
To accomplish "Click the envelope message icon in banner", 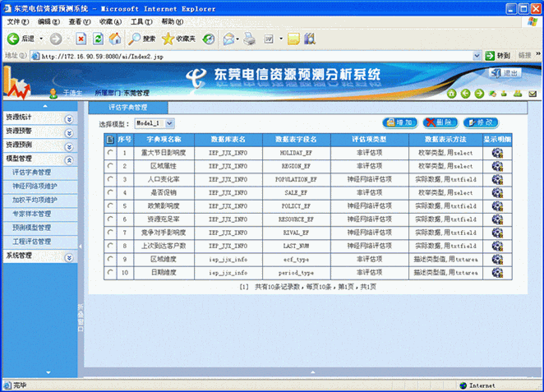I will click(x=532, y=94).
